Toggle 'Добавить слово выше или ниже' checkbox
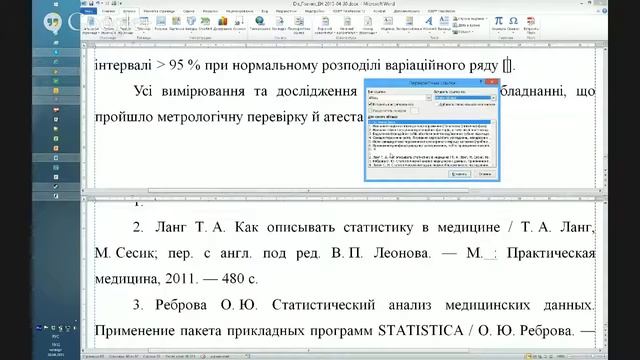Viewport: 640px width, 360px height. pos(437,104)
